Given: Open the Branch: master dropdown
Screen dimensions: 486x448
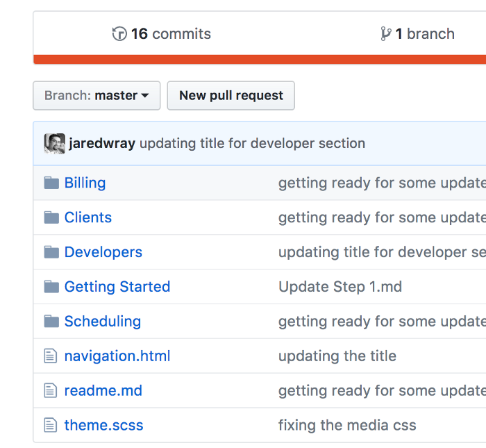Looking at the screenshot, I should tap(97, 96).
